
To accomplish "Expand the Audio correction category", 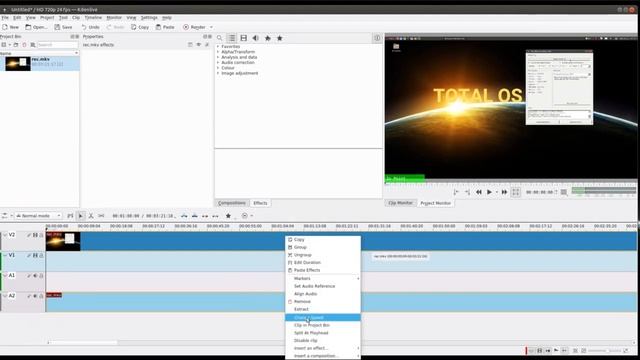I will tap(218, 62).
